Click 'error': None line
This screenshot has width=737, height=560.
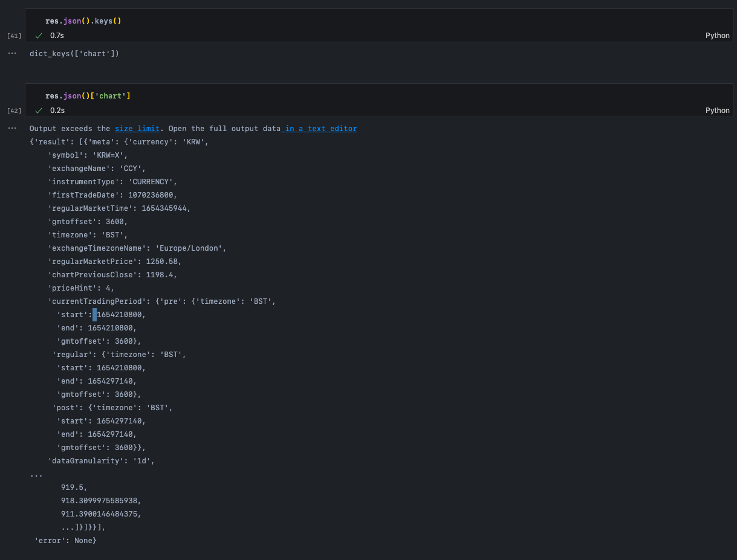click(65, 541)
